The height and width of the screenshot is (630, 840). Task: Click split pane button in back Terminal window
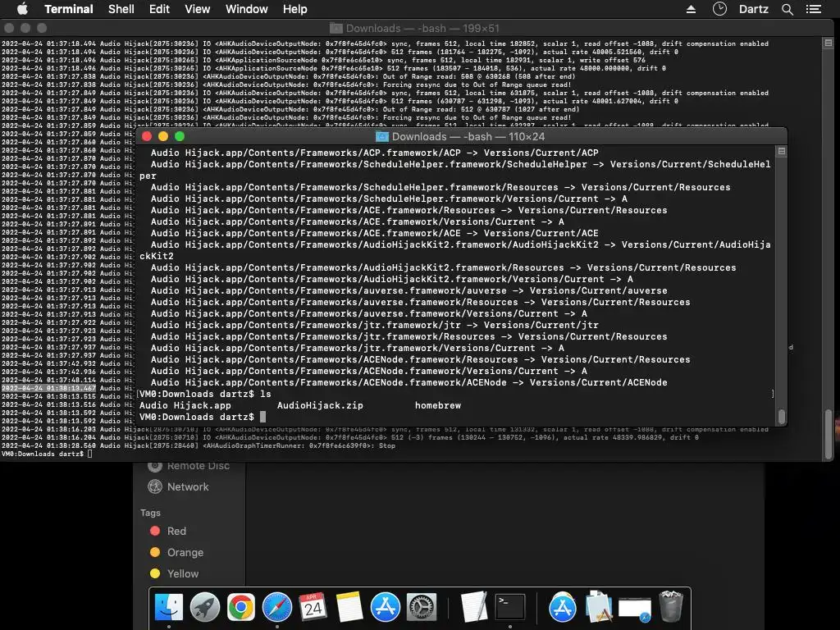[829, 43]
